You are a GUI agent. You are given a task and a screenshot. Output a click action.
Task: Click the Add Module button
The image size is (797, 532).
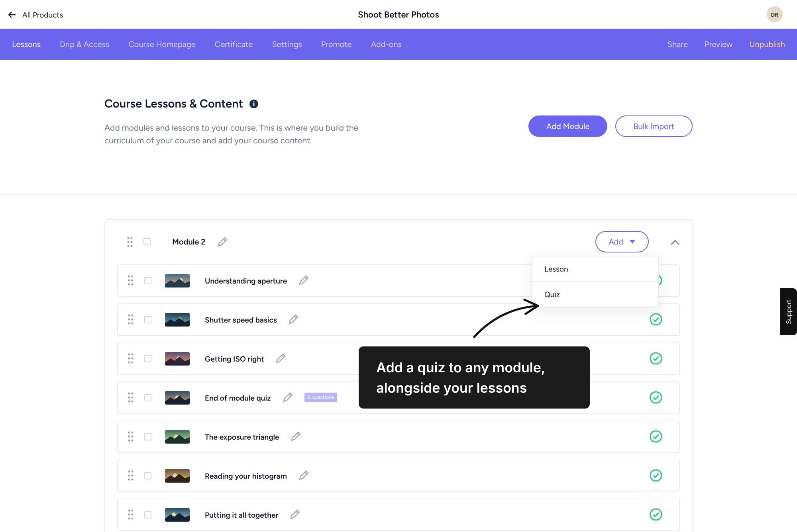tap(567, 126)
